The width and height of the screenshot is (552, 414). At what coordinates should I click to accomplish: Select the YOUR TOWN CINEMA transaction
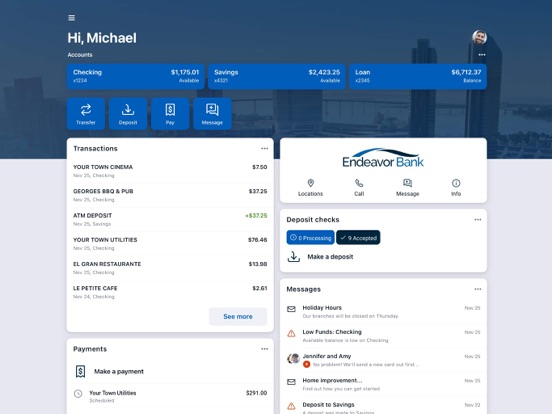tap(170, 171)
